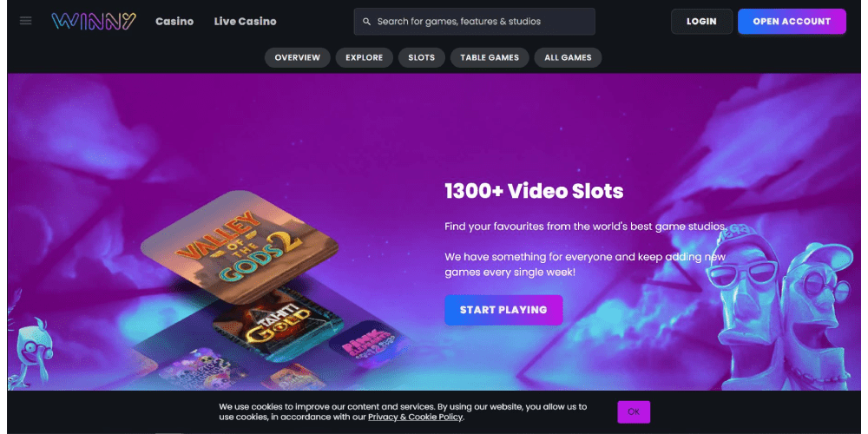
Task: Open the Privacy & Cookie Policy link
Action: coord(415,417)
